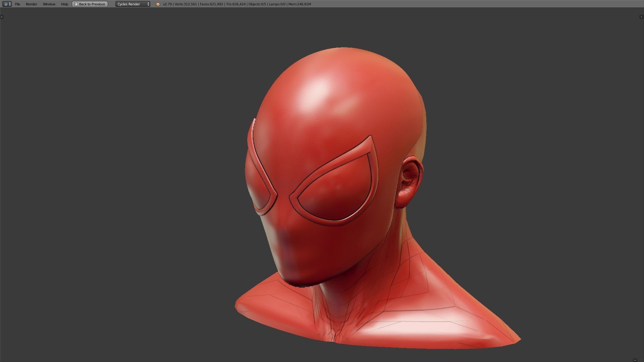Open the Render menu
Image resolution: width=644 pixels, height=362 pixels.
point(32,4)
